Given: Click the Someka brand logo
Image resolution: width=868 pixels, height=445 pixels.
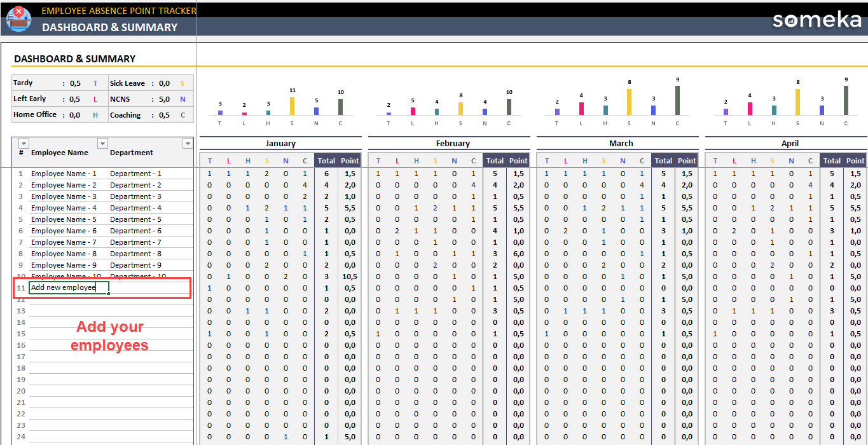Looking at the screenshot, I should tap(816, 20).
